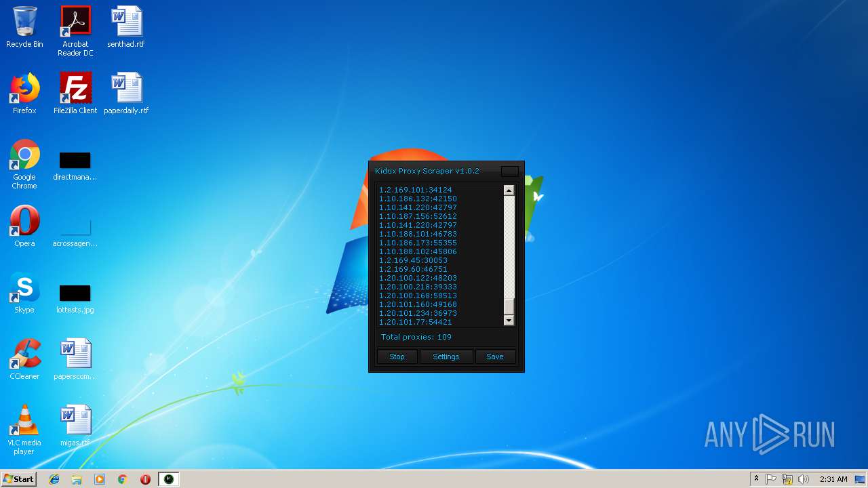Launch Skype from desktop

[24, 293]
